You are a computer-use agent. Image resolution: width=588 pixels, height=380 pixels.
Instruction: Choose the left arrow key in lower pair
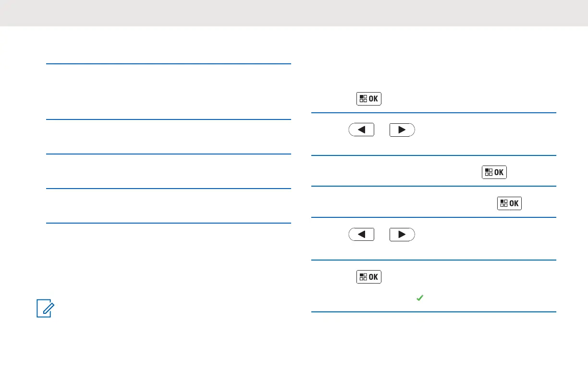361,235
